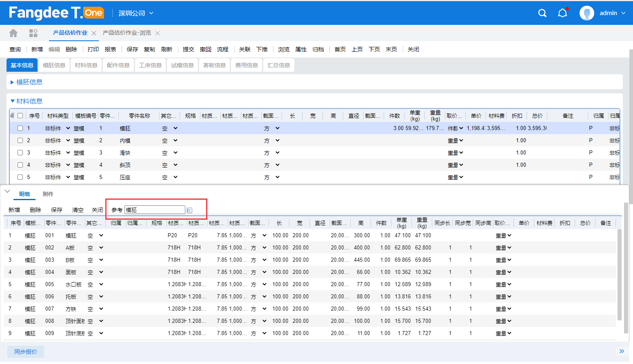Screen dimensions: 633x364
Task: Click the double-arrow expand icon at bottom right
Action: pos(621,351)
